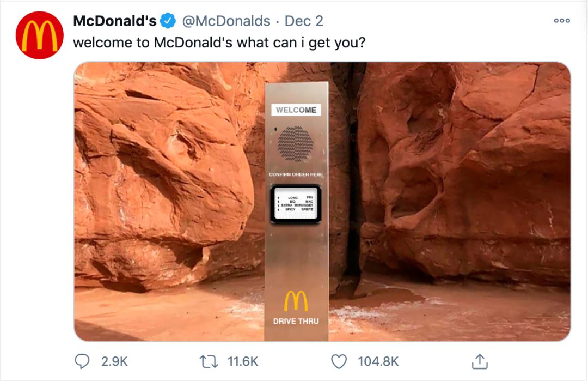Open the share upload icon
This screenshot has height=381, width=588.
(480, 361)
